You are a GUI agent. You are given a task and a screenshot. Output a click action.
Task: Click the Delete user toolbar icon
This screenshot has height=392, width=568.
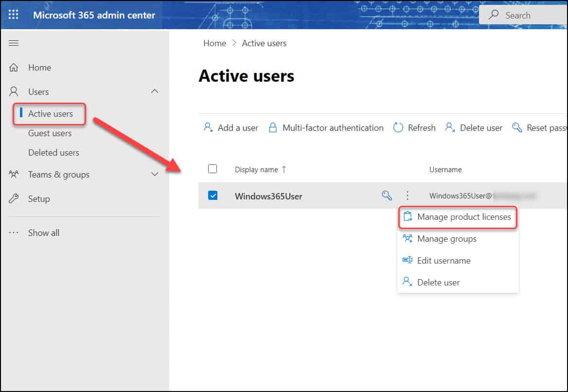point(450,127)
